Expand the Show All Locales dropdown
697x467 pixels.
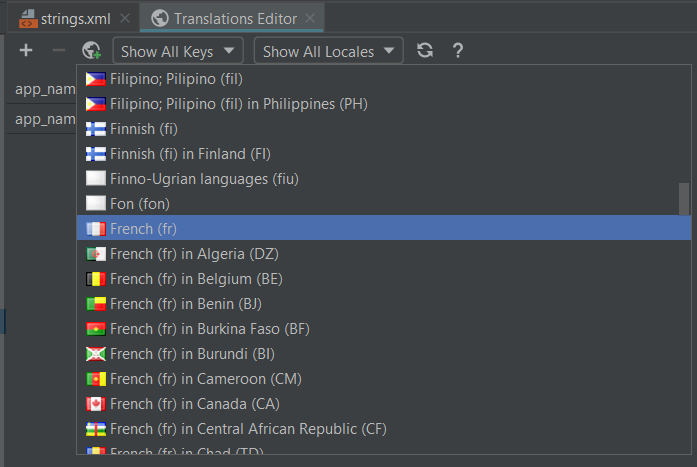[x=328, y=51]
